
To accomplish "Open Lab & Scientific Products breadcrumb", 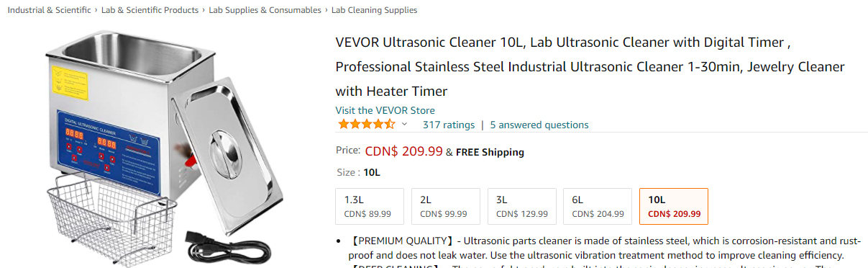I will click(x=150, y=10).
